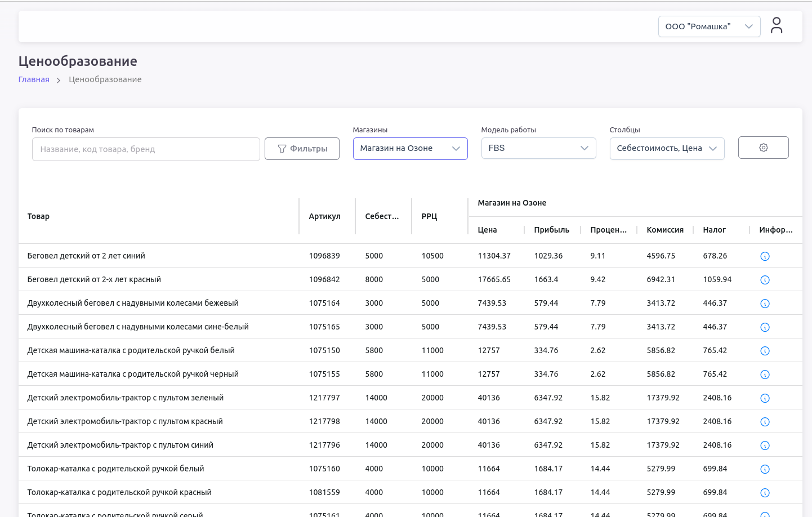This screenshot has height=517, width=812.
Task: Open info for Толокар-каталка красный row
Action: pos(765,493)
